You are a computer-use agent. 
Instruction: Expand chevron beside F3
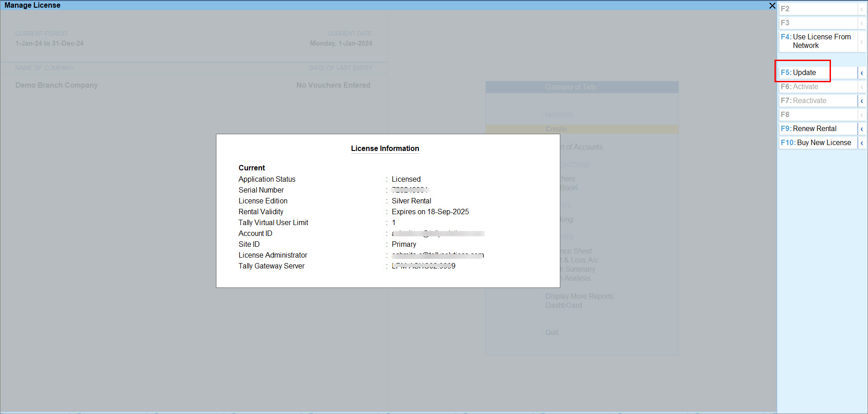[x=862, y=23]
